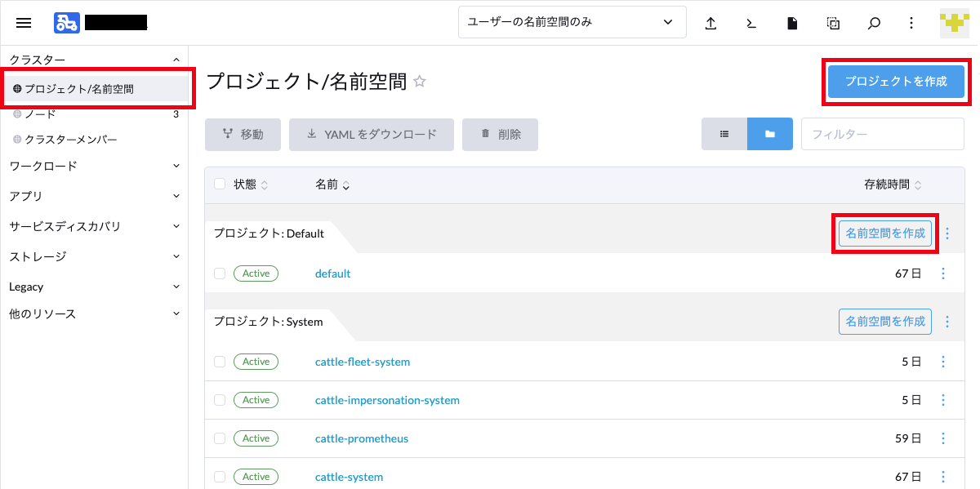Image resolution: width=980 pixels, height=489 pixels.
Task: Select all rows with header checkbox
Action: pyautogui.click(x=220, y=184)
